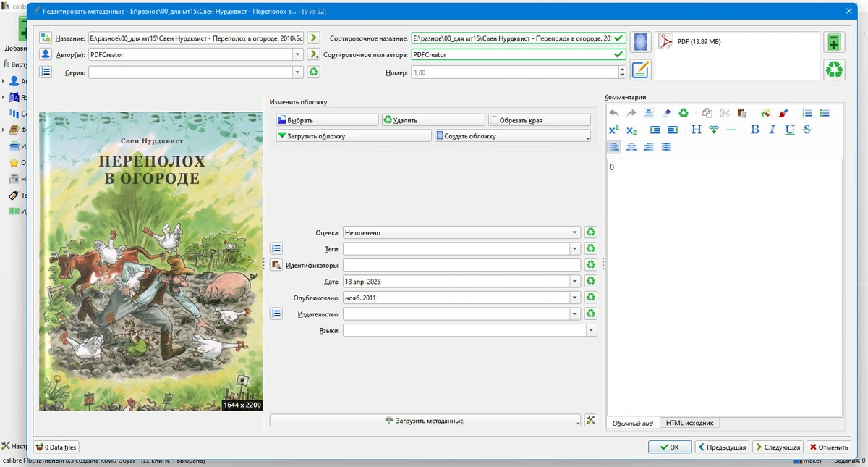
Task: Toggle subscript formatting
Action: tap(631, 130)
